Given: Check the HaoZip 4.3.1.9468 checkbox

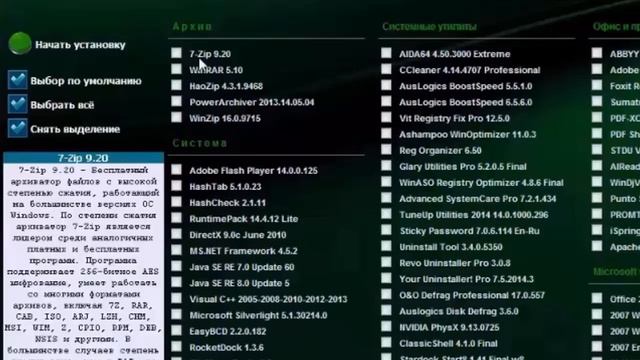Looking at the screenshot, I should (176, 85).
